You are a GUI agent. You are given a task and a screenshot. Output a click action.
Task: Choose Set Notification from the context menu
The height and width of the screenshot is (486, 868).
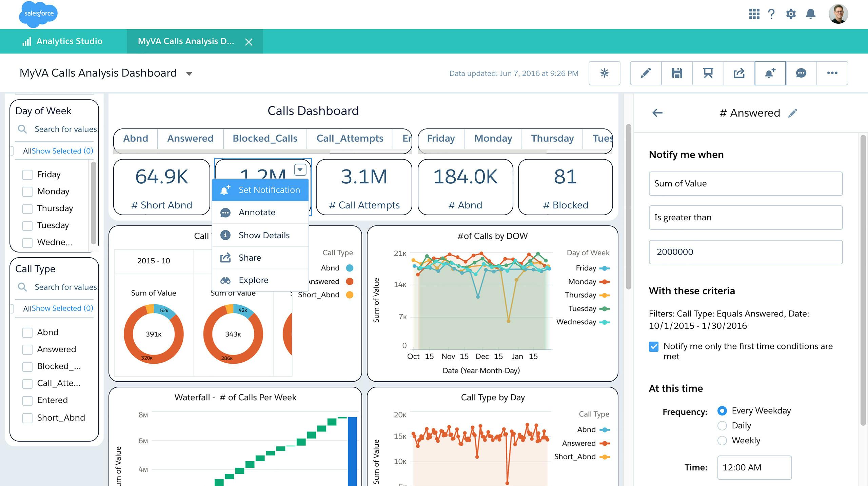[x=260, y=190]
